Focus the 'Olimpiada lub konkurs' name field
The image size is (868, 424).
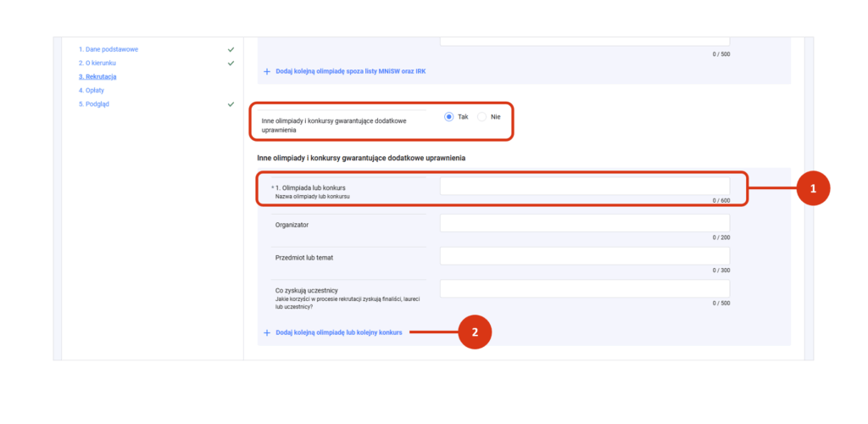(584, 186)
